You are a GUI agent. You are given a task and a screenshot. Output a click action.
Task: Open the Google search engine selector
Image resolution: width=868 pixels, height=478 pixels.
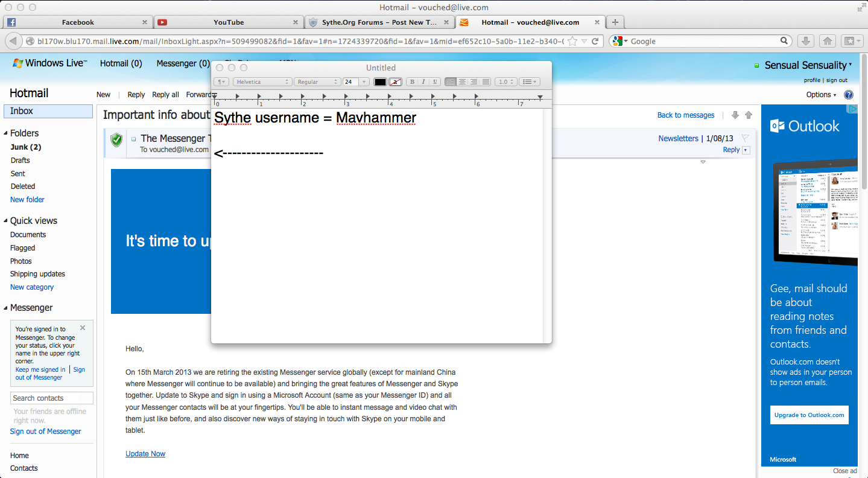tap(619, 41)
